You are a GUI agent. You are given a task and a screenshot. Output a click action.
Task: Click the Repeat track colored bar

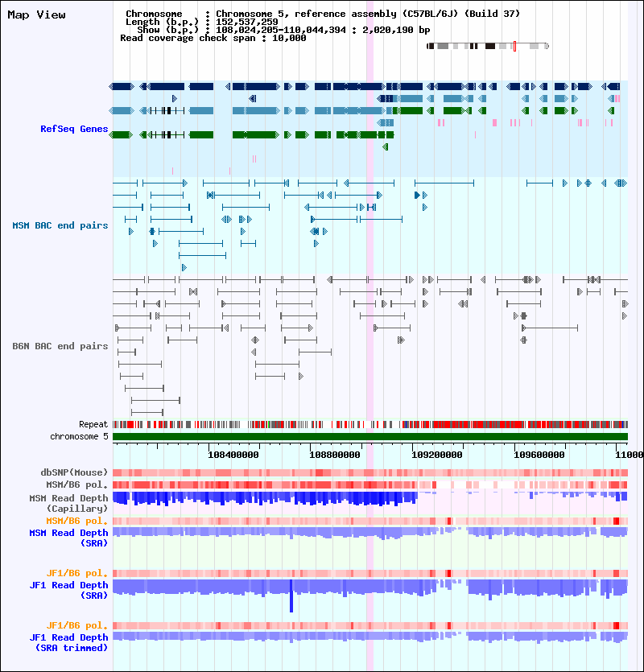[x=370, y=425]
